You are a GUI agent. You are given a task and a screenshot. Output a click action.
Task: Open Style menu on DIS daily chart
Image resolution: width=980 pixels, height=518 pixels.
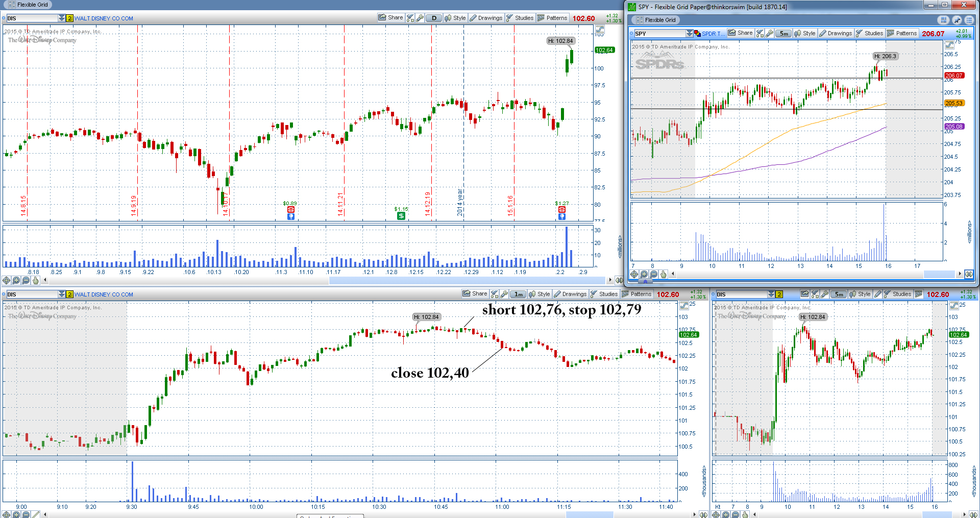tap(455, 18)
